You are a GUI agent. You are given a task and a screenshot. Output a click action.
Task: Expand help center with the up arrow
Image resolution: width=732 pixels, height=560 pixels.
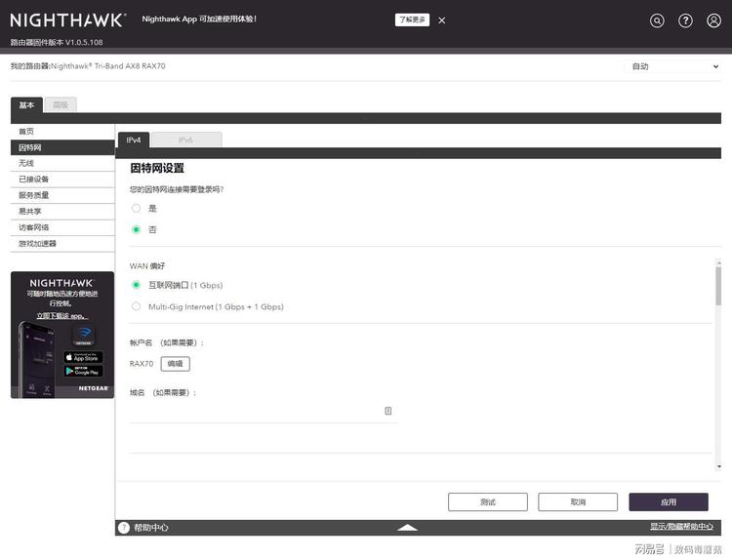click(408, 528)
